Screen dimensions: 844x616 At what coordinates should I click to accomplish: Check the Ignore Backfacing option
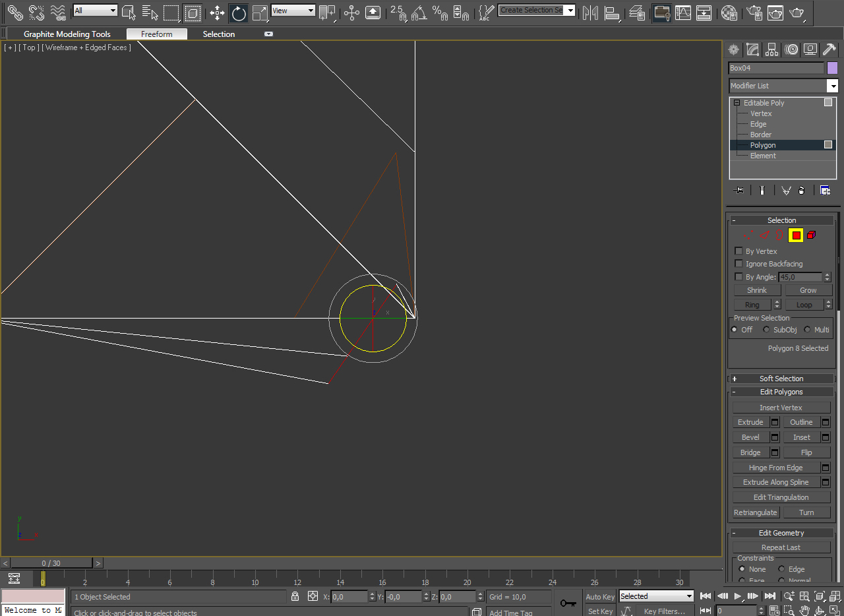click(738, 264)
